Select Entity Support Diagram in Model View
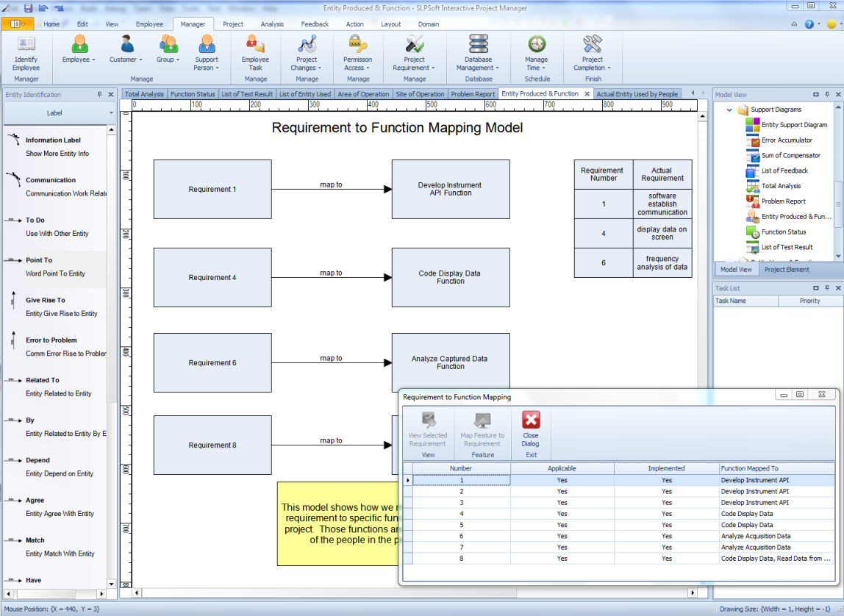Image resolution: width=844 pixels, height=616 pixels. click(x=794, y=125)
